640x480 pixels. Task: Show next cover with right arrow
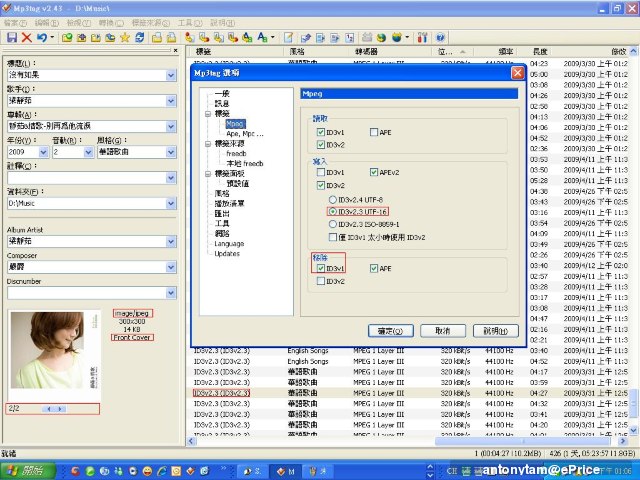pyautogui.click(x=60, y=409)
